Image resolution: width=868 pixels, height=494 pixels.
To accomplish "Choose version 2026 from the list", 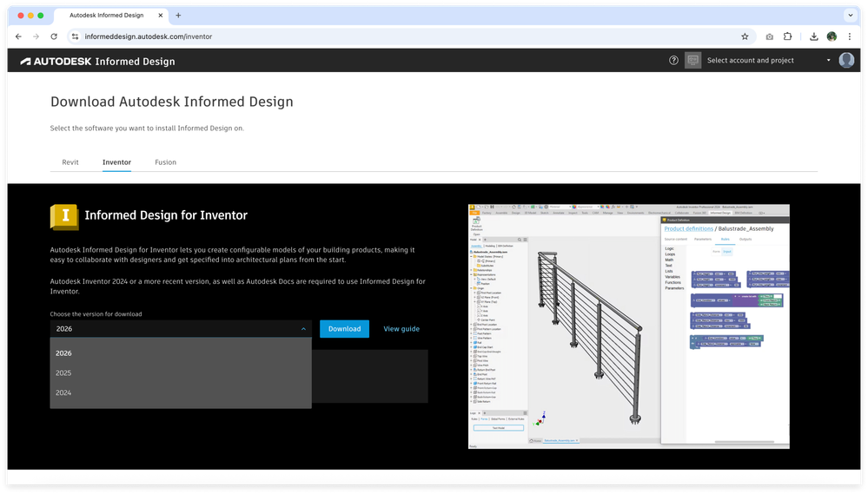I will [181, 353].
